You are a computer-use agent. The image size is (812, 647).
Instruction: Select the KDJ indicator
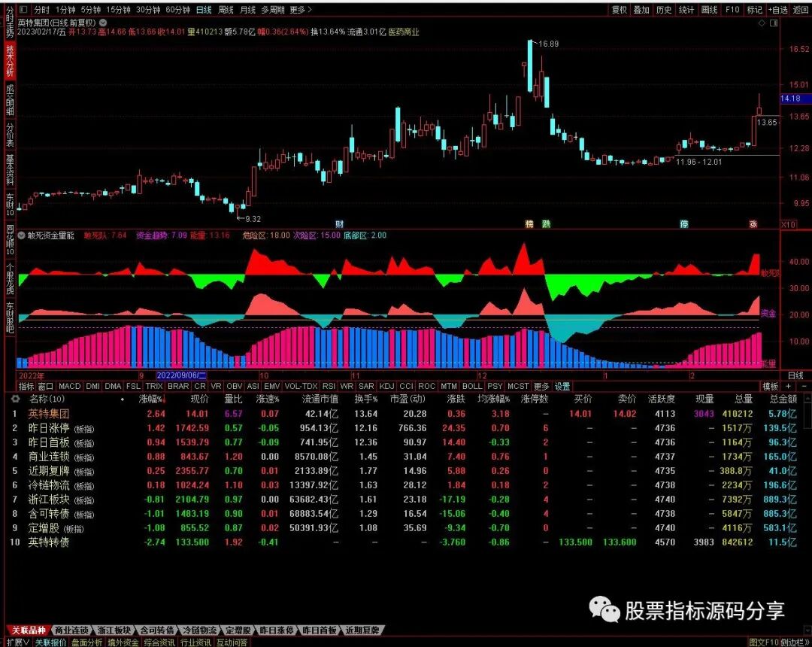click(x=386, y=387)
